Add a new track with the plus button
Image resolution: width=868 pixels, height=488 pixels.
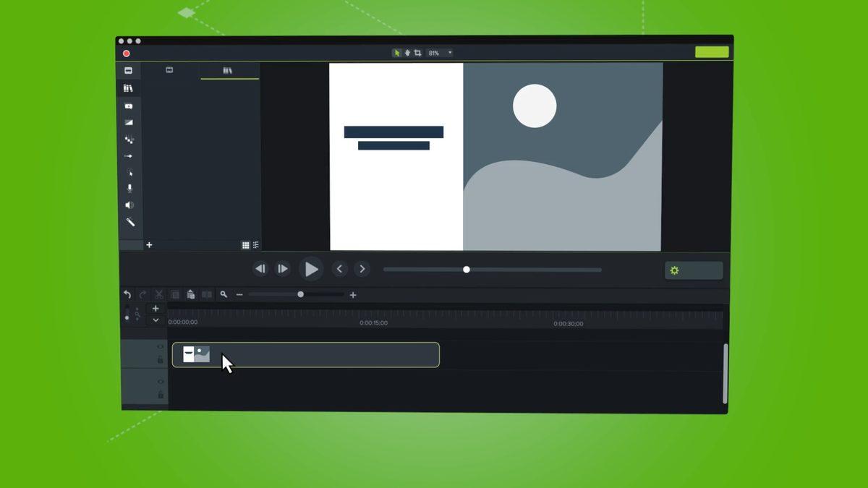[x=156, y=308]
